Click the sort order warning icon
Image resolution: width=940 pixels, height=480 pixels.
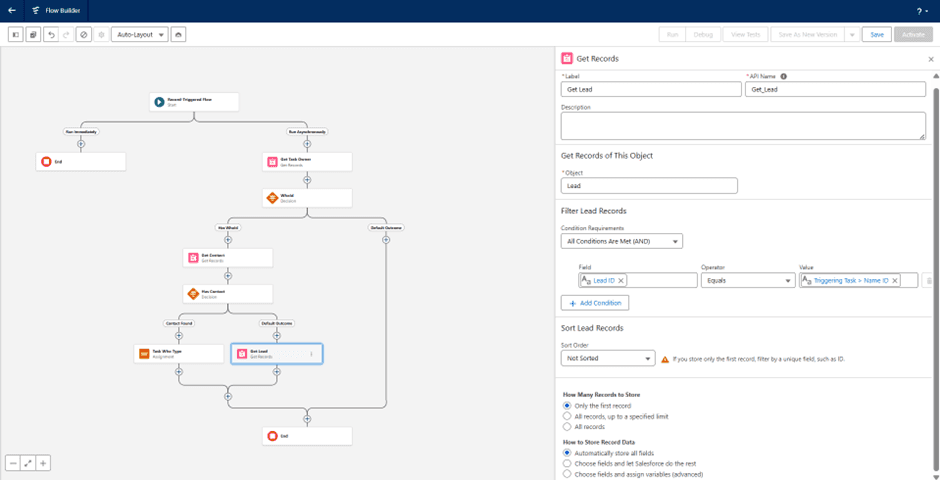pos(665,359)
